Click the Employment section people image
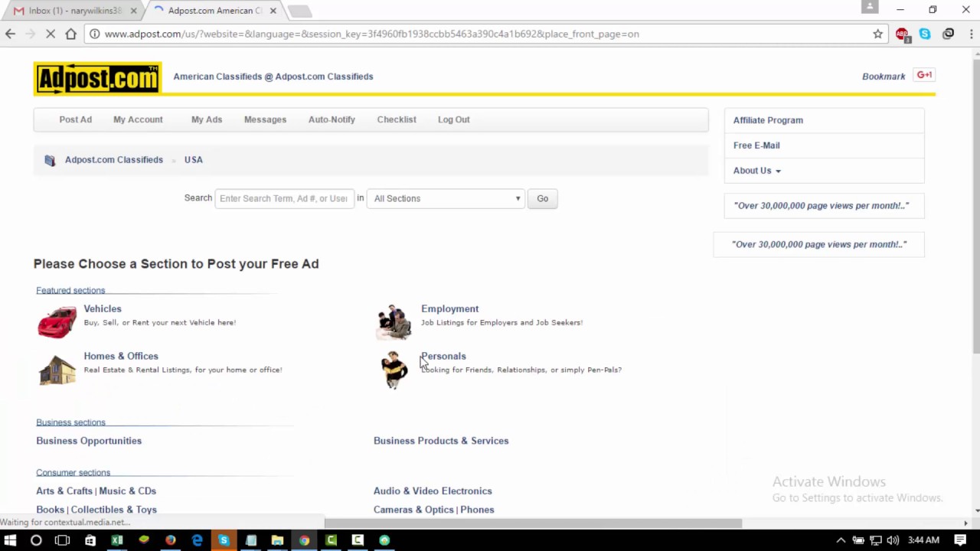This screenshot has height=551, width=980. click(394, 321)
